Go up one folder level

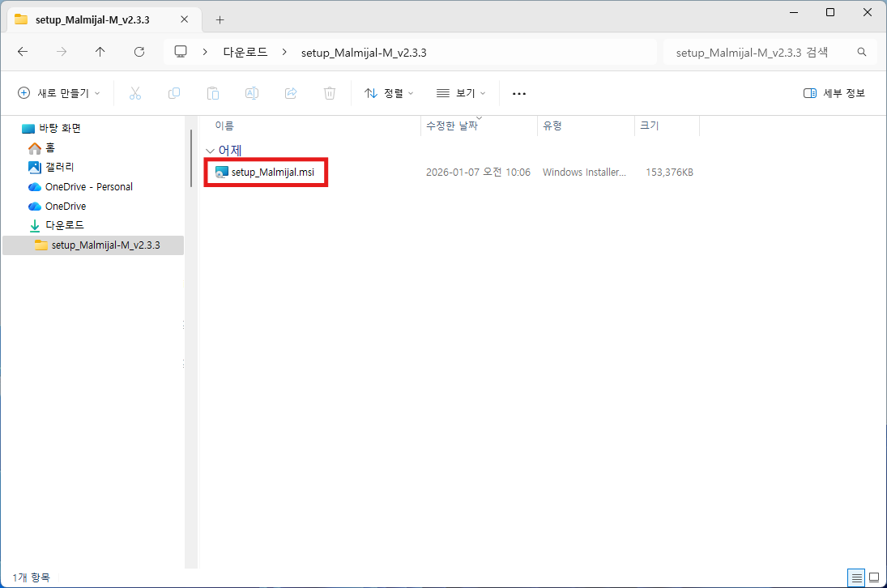(100, 52)
